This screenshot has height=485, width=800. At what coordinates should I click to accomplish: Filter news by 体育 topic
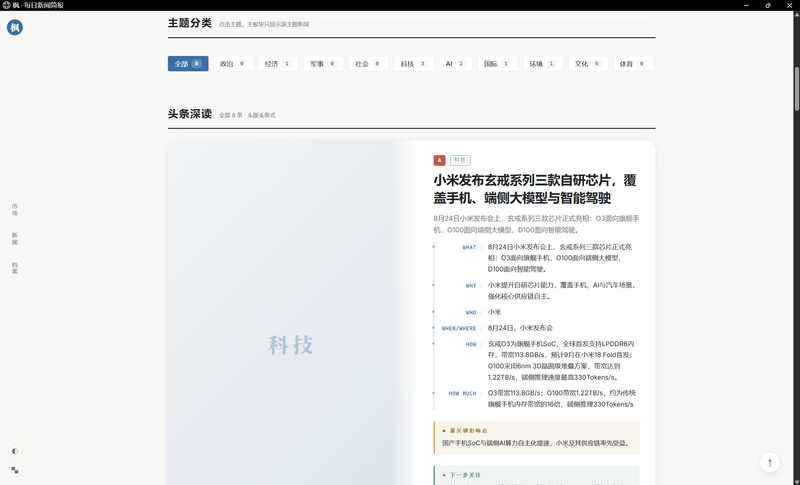[x=633, y=64]
